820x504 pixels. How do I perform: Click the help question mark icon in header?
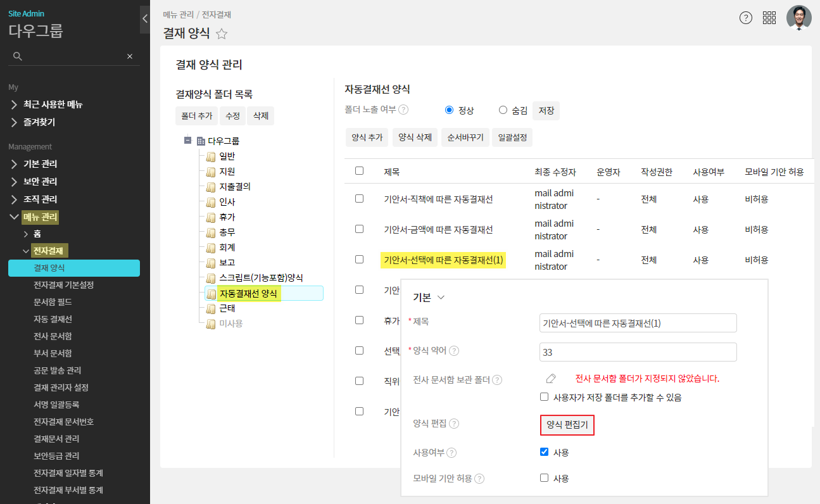746,18
